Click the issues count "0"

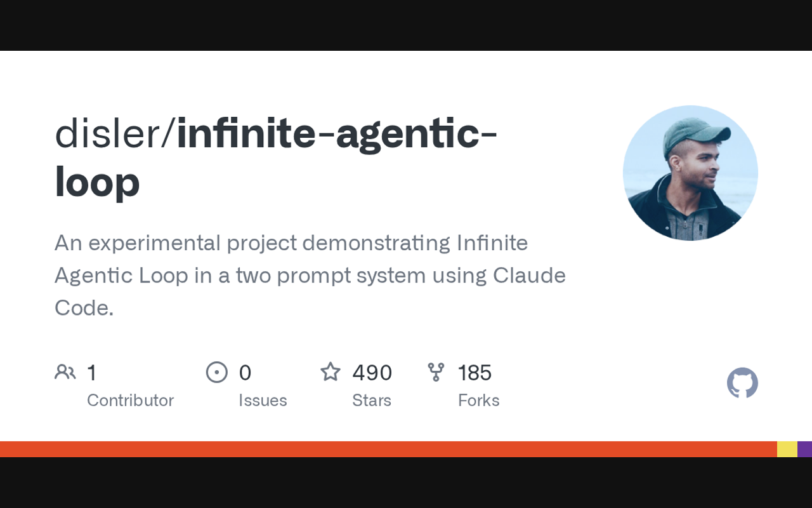pyautogui.click(x=245, y=373)
